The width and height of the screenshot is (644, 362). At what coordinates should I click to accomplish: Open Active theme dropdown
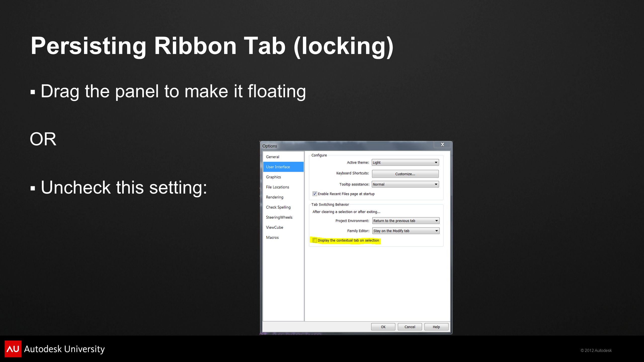405,162
